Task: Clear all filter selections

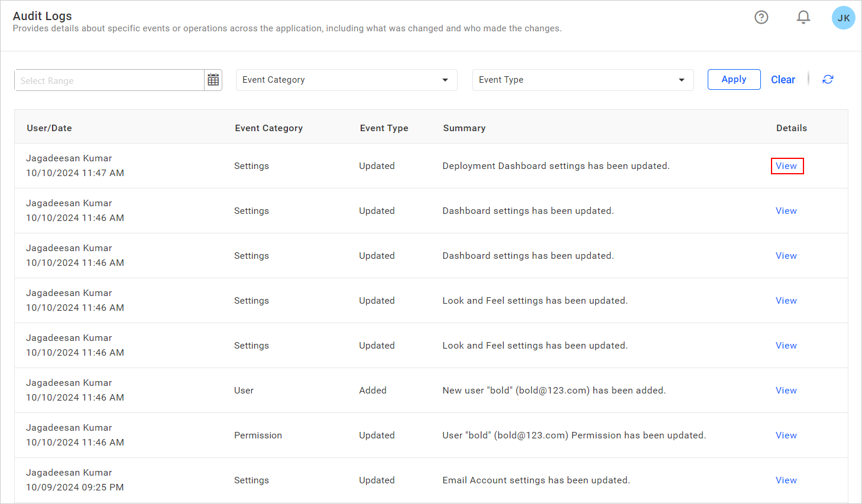Action: coord(783,79)
